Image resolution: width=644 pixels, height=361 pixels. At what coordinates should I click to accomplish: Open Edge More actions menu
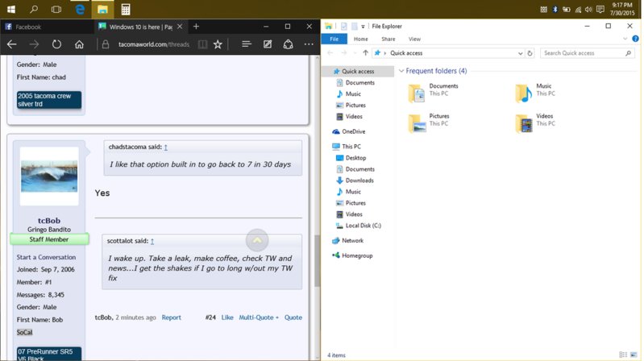[x=309, y=44]
